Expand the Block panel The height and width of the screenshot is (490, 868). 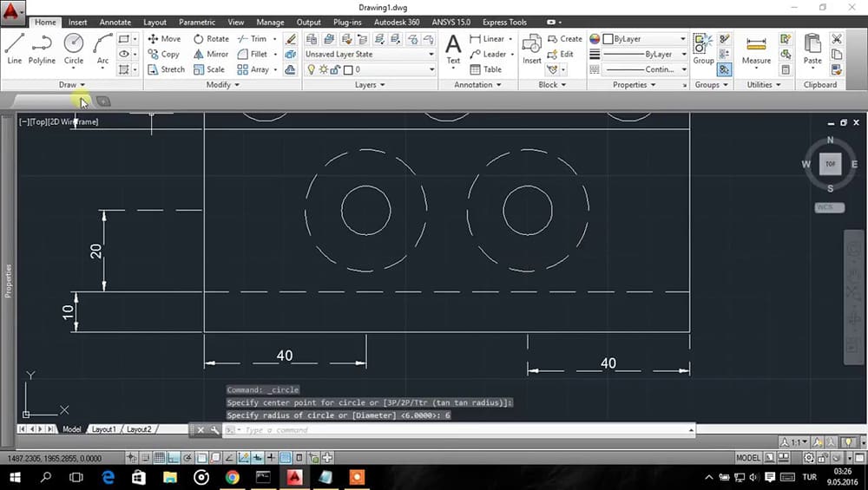[x=552, y=85]
